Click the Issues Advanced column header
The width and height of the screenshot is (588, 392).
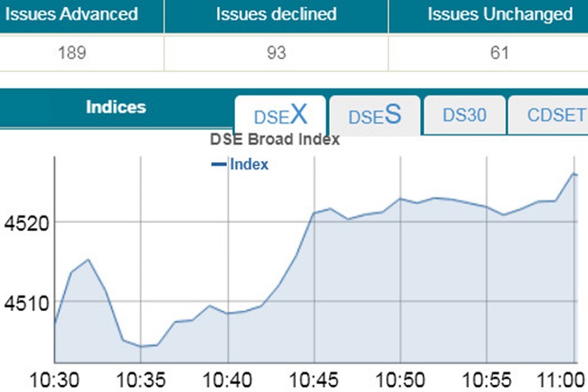[x=72, y=14]
